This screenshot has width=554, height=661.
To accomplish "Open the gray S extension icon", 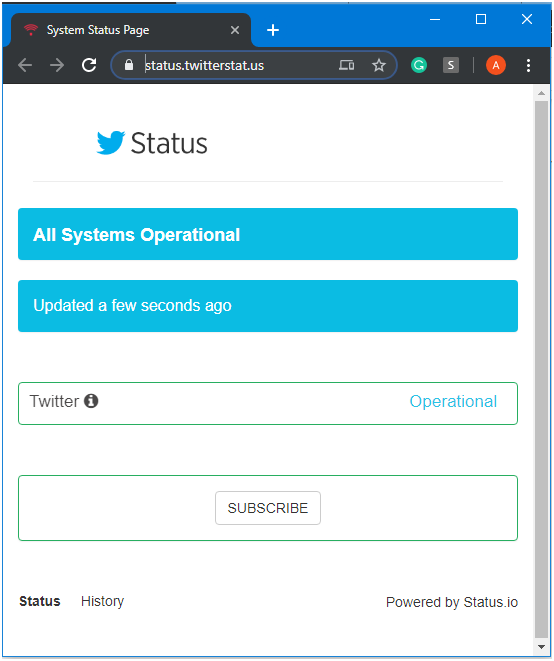I will [451, 65].
